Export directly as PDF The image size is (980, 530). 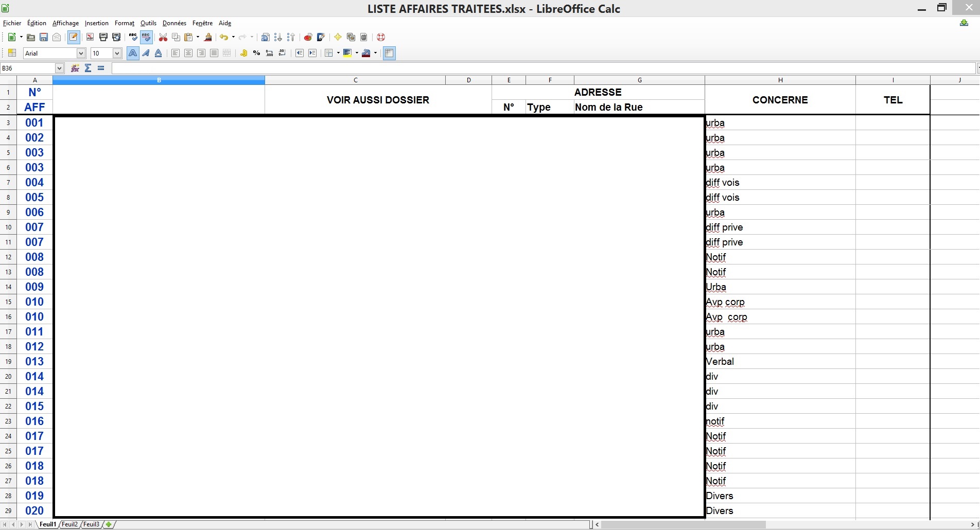tap(90, 37)
